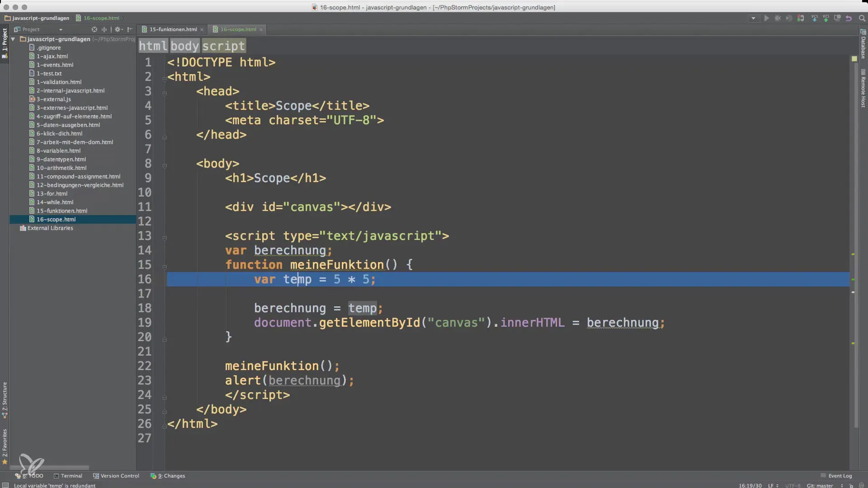Viewport: 868px width, 488px height.
Task: Open Search Everywhere magnifier icon
Action: (x=862, y=18)
